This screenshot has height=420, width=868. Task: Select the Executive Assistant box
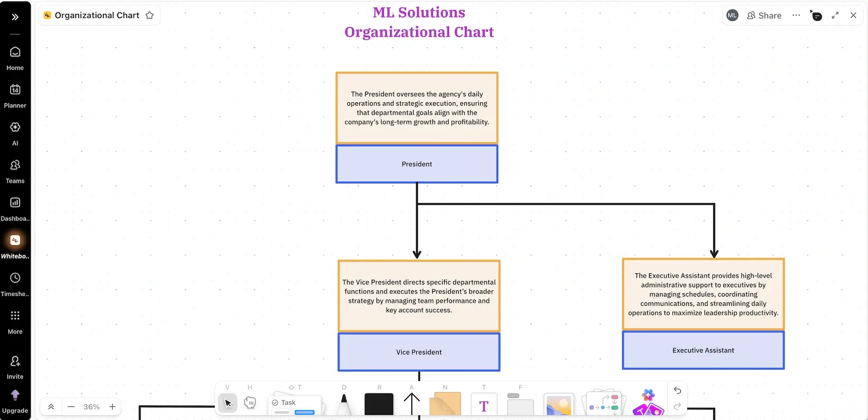pos(704,350)
